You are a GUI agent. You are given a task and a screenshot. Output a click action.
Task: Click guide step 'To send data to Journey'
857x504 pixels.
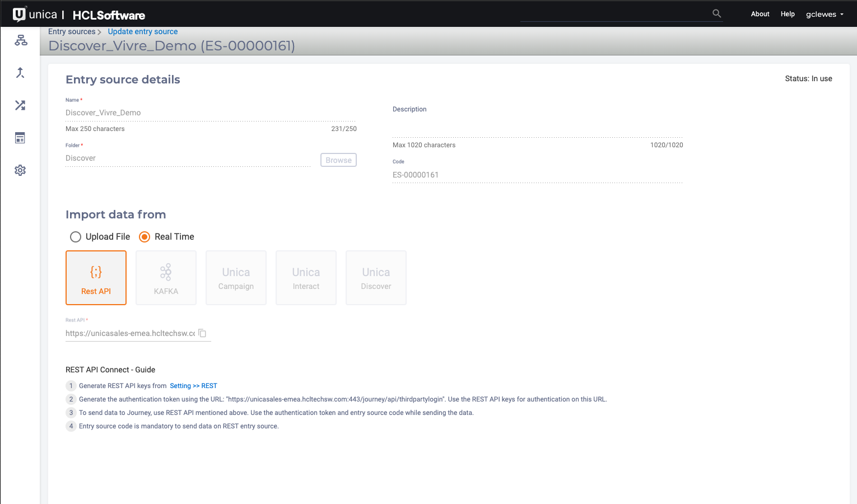point(276,413)
